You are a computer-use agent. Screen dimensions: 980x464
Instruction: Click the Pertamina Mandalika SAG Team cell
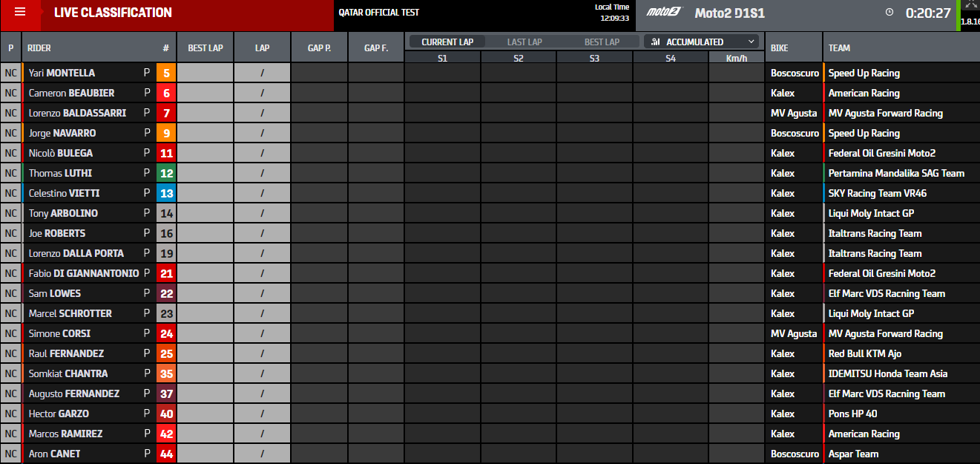(901, 173)
